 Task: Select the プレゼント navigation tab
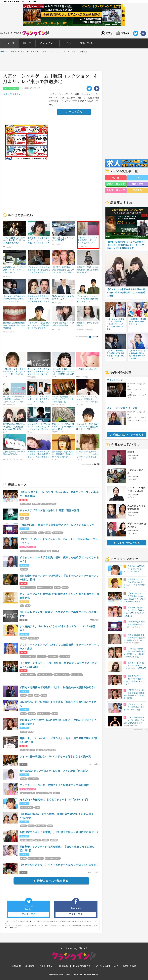[x=87, y=43]
